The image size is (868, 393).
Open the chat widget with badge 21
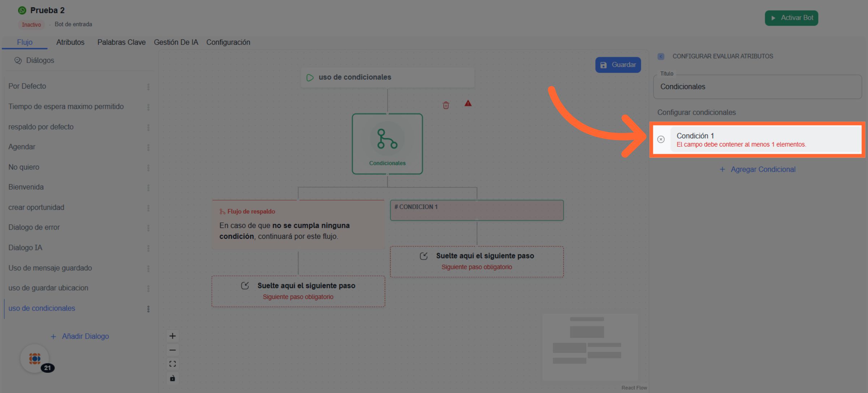click(35, 359)
